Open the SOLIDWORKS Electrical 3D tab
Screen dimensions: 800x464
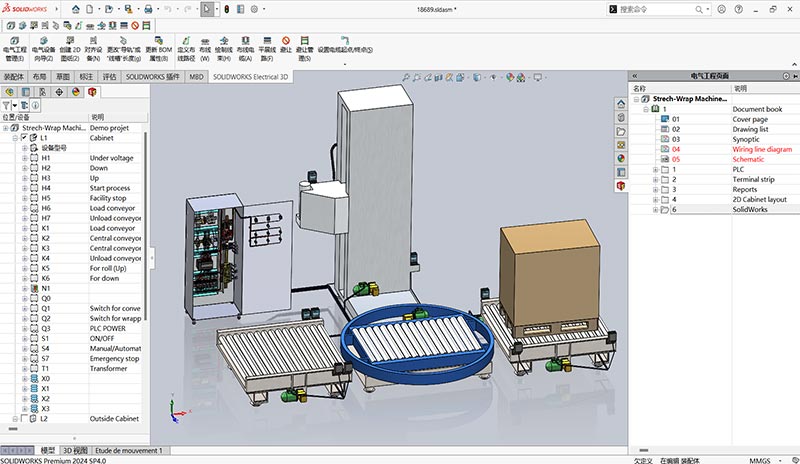coord(250,77)
